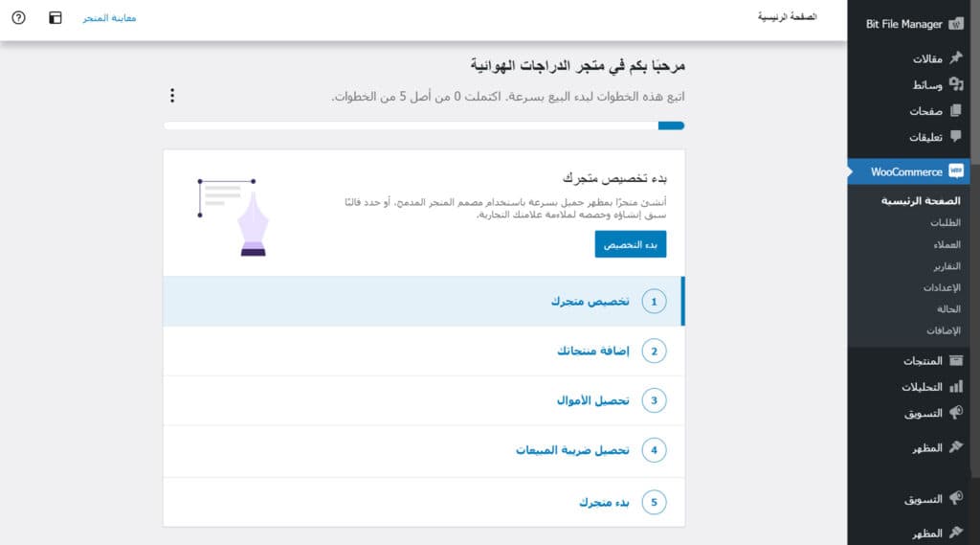The height and width of the screenshot is (545, 980).
Task: Open the الإعدادات settings submenu
Action: 942,287
